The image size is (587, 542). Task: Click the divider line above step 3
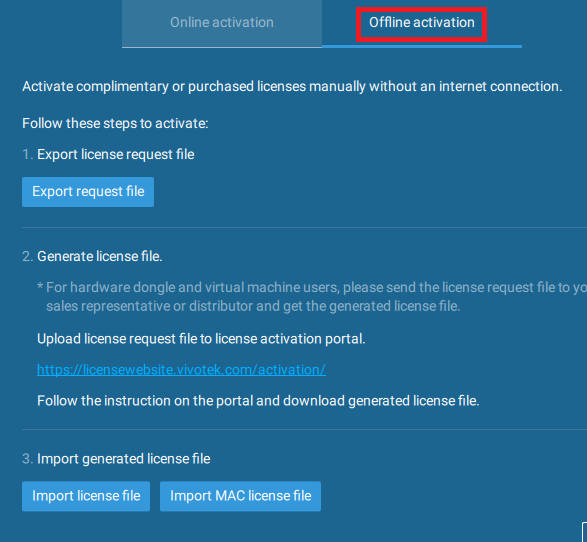coord(304,429)
